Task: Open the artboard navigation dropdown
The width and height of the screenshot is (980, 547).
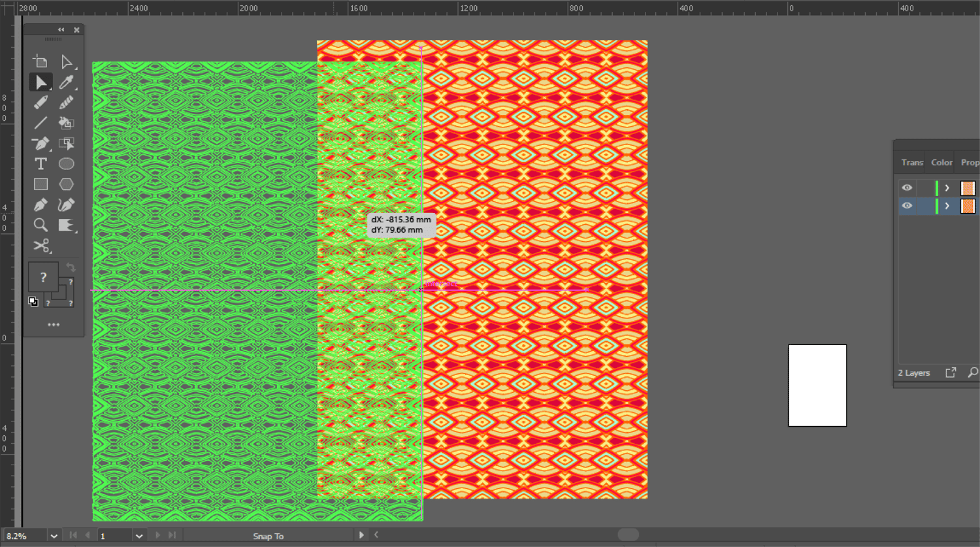Action: tap(139, 536)
